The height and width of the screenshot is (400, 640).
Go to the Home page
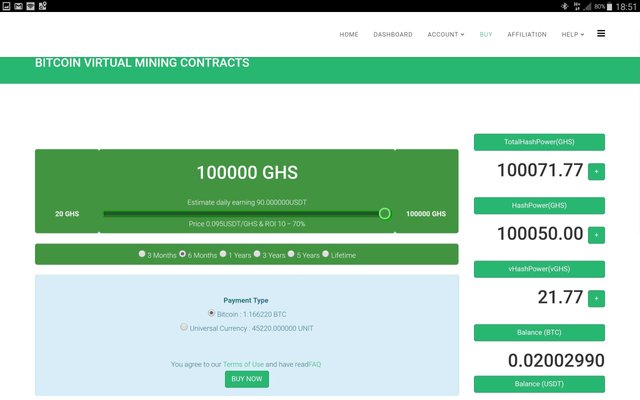coord(349,35)
